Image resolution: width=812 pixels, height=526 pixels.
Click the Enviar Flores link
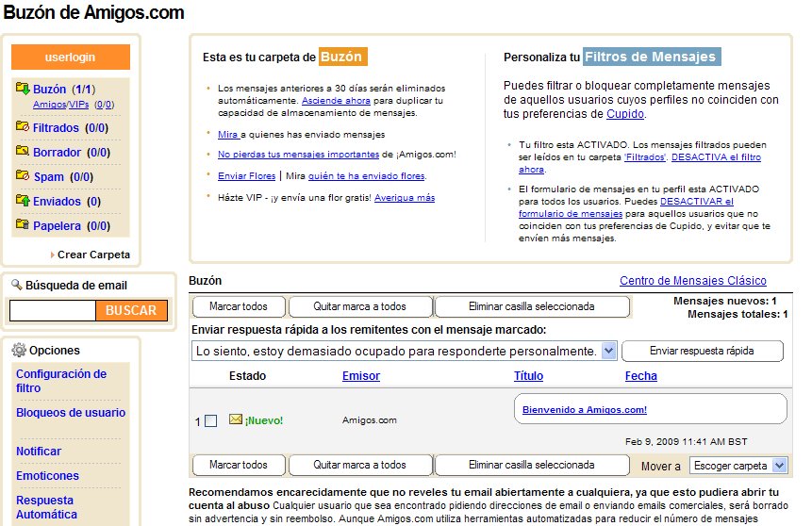(x=246, y=176)
